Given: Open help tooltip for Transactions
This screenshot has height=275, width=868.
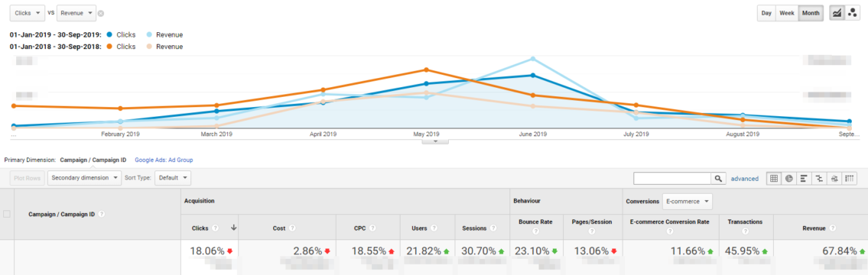Looking at the screenshot, I should 745,231.
